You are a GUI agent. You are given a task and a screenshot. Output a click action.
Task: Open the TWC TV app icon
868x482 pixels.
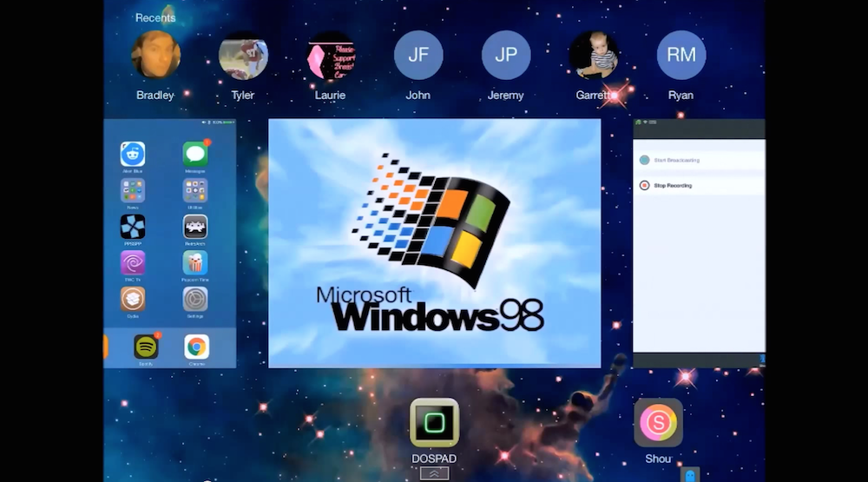coord(133,262)
